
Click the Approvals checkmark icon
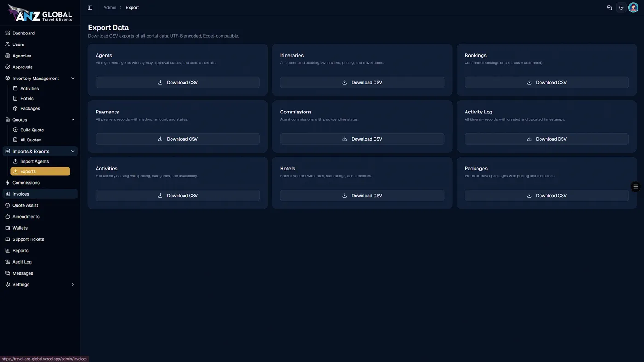click(7, 67)
